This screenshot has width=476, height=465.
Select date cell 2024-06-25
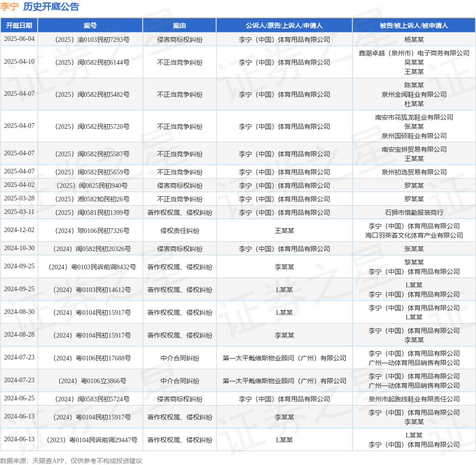(x=19, y=399)
